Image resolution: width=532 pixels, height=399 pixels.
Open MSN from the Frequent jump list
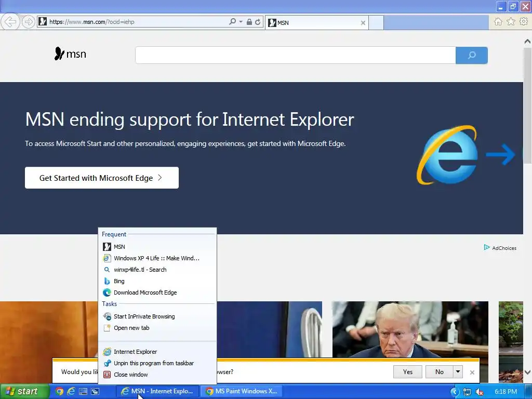(157, 247)
